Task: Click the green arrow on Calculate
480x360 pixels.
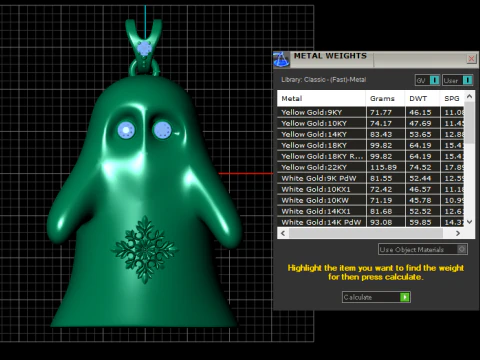Action: [x=405, y=297]
